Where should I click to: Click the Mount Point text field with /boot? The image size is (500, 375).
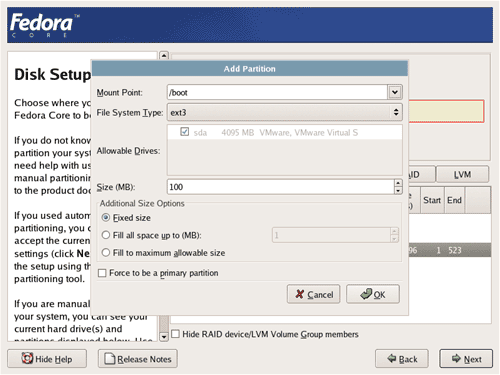coord(277,92)
